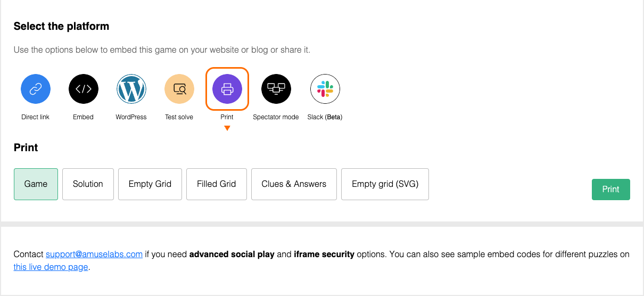Open the Spectator mode icon
Viewport: 644px width, 296px height.
tap(276, 89)
